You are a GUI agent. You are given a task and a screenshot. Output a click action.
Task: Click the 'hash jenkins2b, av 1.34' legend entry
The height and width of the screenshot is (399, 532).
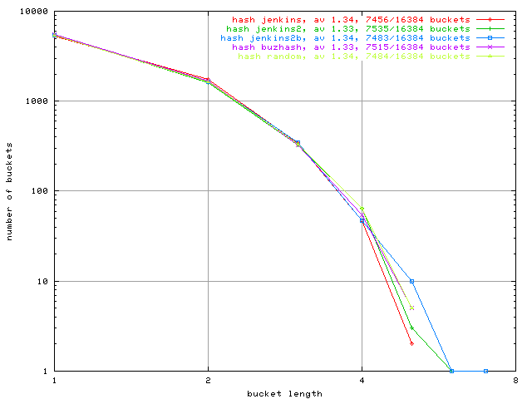point(346,38)
